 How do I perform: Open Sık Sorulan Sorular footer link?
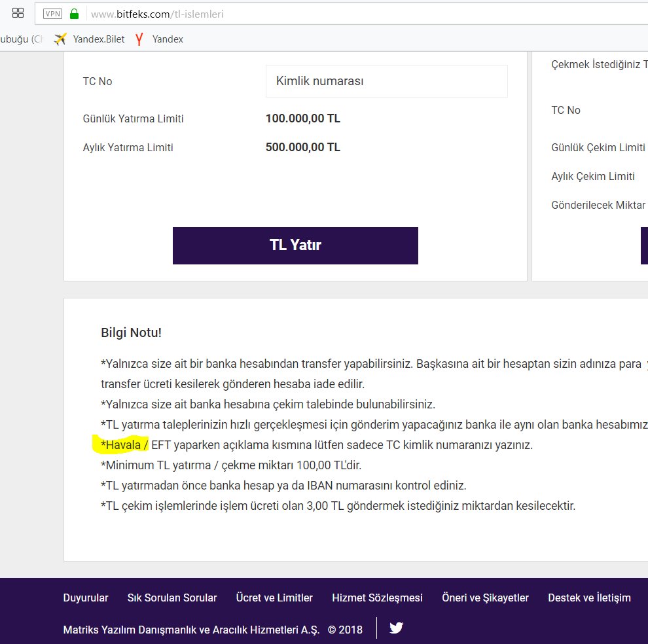(172, 598)
